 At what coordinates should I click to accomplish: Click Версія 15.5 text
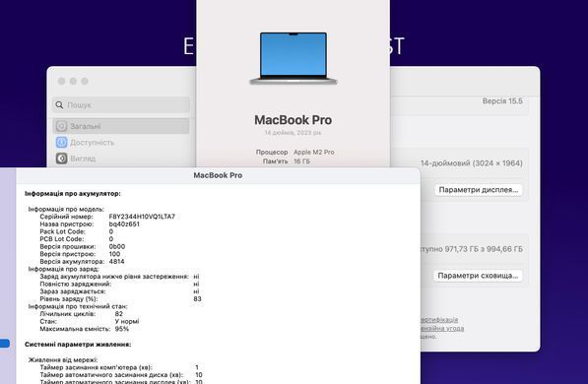click(x=502, y=100)
